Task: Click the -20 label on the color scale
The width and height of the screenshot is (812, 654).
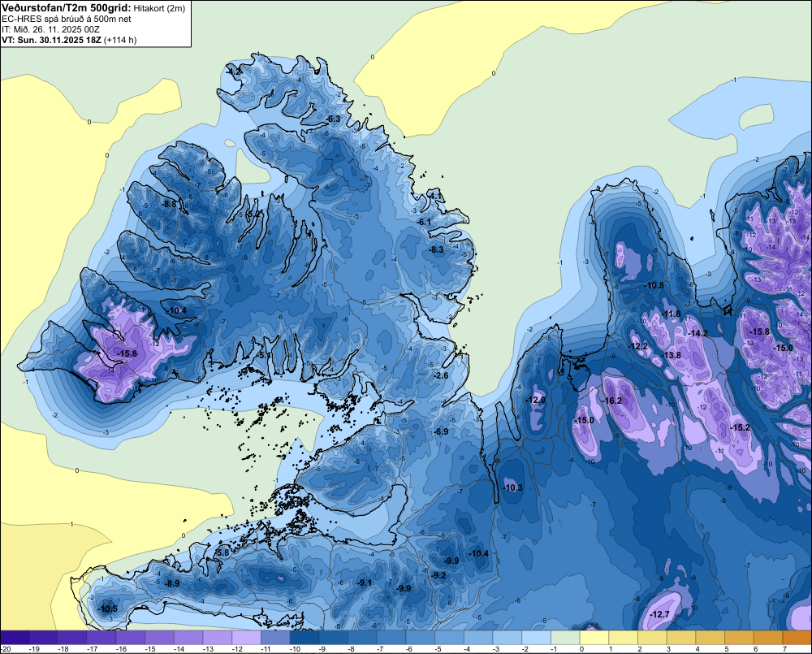Action: coord(6,649)
